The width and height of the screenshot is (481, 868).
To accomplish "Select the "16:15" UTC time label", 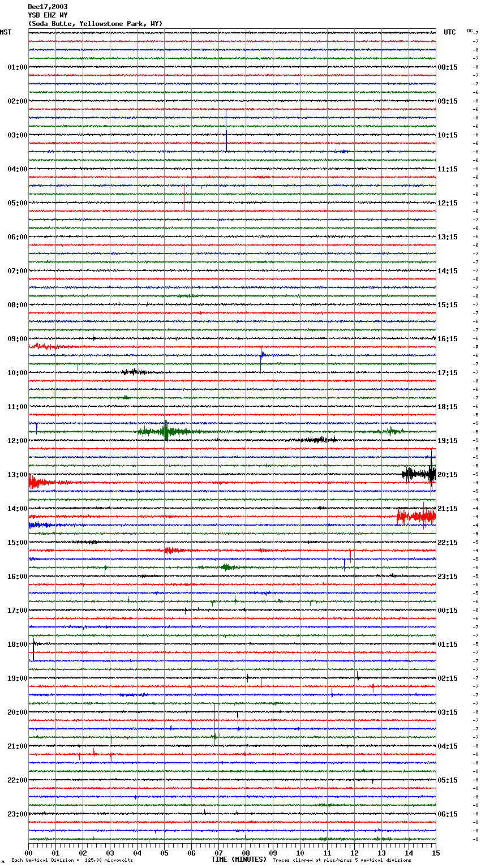I will coord(448,339).
